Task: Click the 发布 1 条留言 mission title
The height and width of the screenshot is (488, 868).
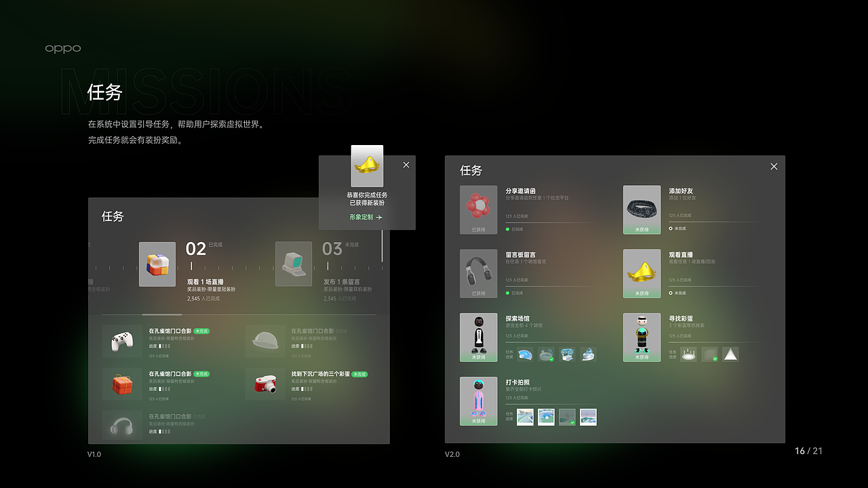Action: [x=342, y=282]
